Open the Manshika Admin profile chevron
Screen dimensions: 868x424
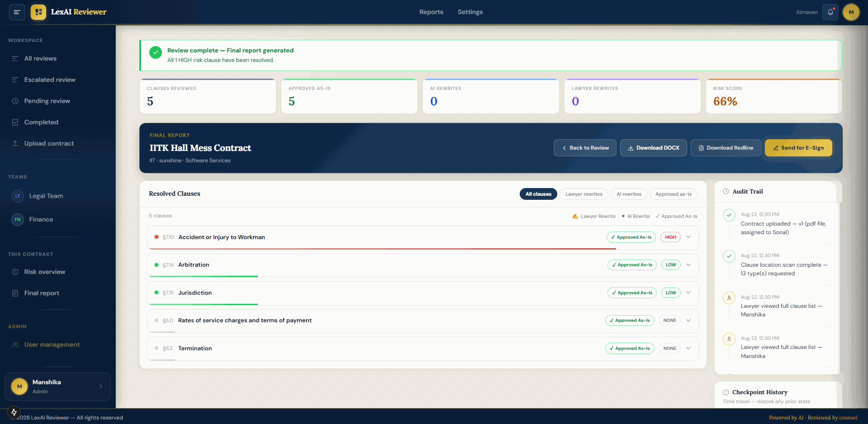point(101,386)
